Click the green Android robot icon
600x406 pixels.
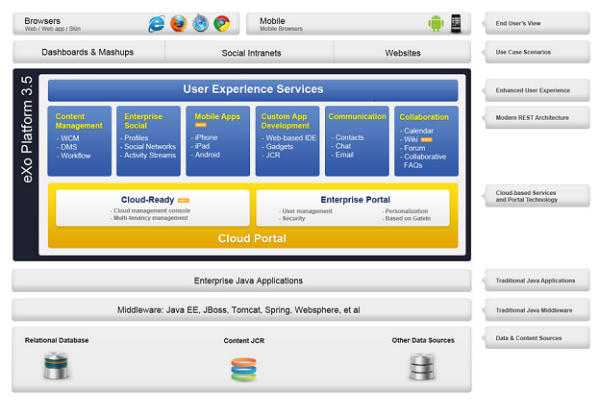click(436, 23)
